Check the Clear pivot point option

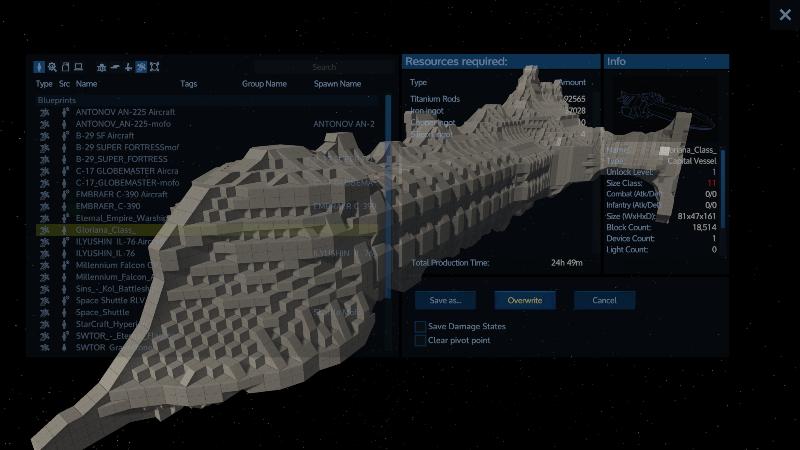pos(420,340)
